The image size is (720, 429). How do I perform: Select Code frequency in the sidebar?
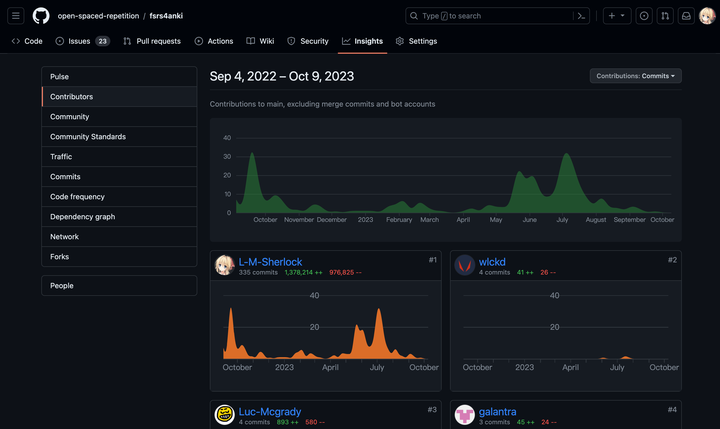tap(77, 197)
